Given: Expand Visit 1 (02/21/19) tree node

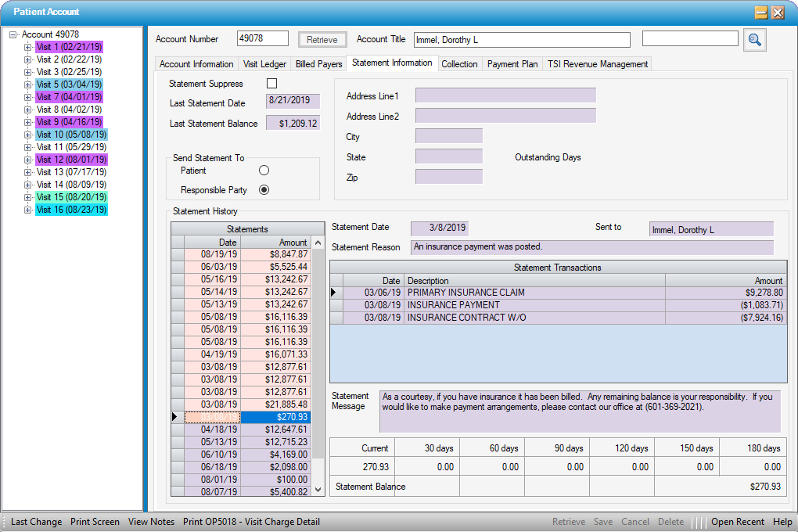Looking at the screenshot, I should pos(28,47).
